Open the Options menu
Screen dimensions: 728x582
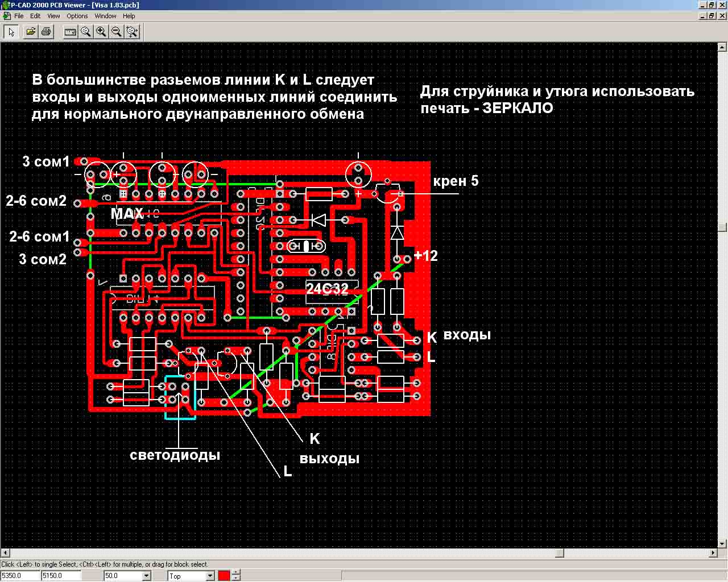pyautogui.click(x=77, y=16)
